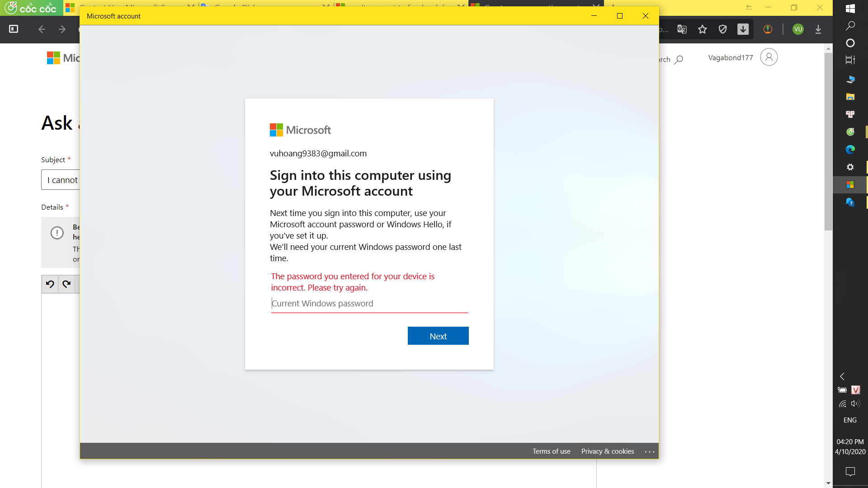Toggle browser sidebar panel icon
The width and height of the screenshot is (868, 488).
(x=14, y=29)
